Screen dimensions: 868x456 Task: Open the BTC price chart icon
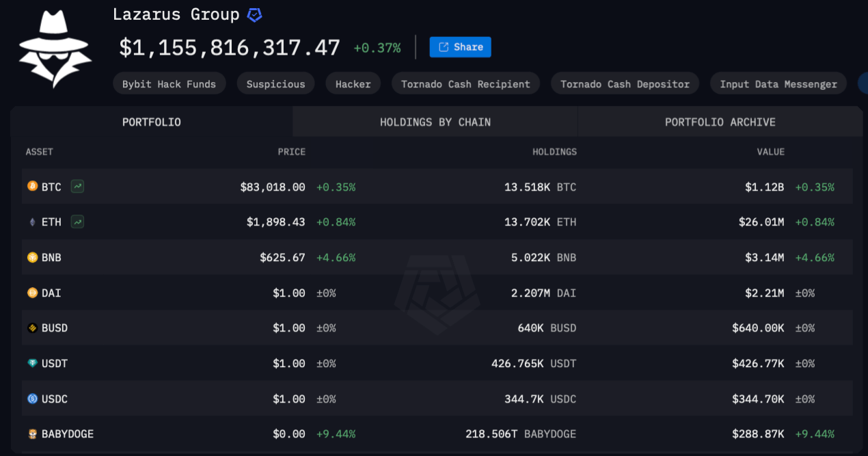77,186
